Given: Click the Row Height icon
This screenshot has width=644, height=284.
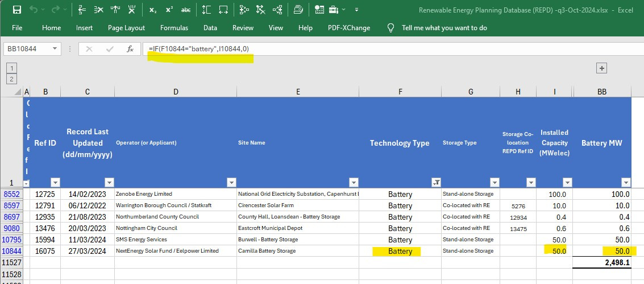Looking at the screenshot, I should pyautogui.click(x=206, y=10).
